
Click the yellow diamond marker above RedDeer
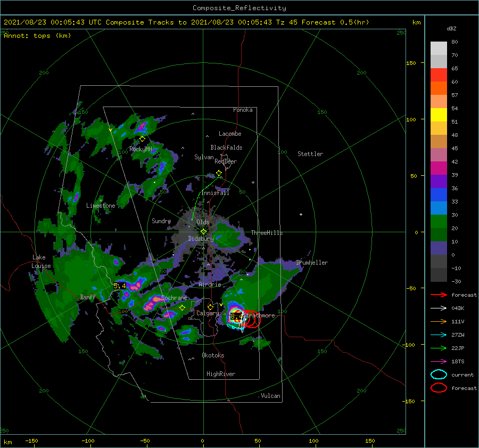click(219, 173)
